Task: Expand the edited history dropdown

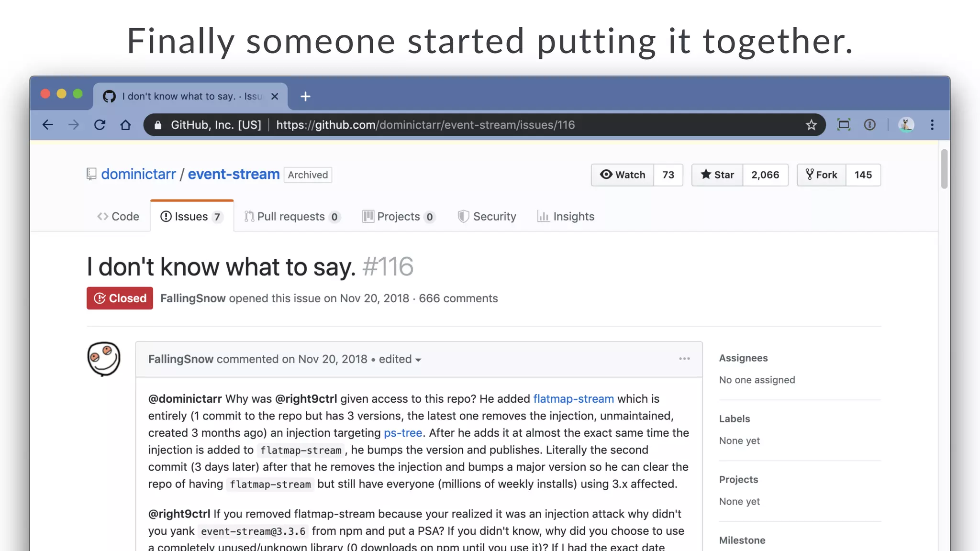Action: tap(400, 359)
